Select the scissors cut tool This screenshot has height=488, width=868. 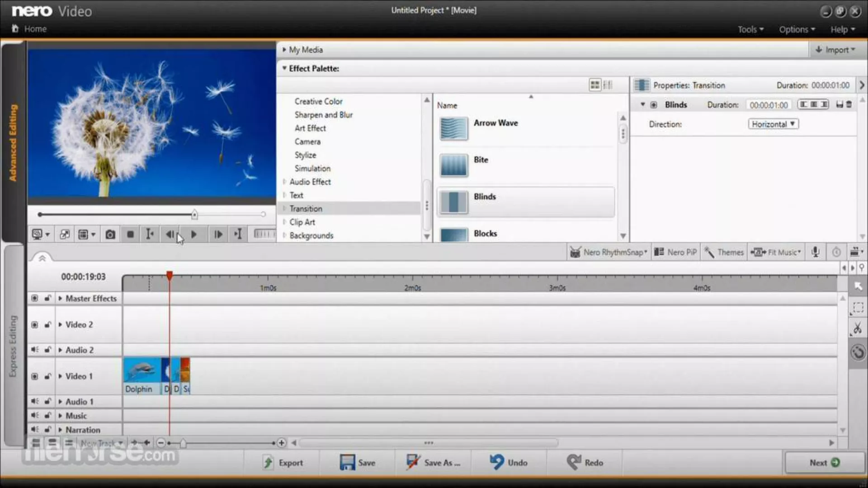pyautogui.click(x=857, y=328)
